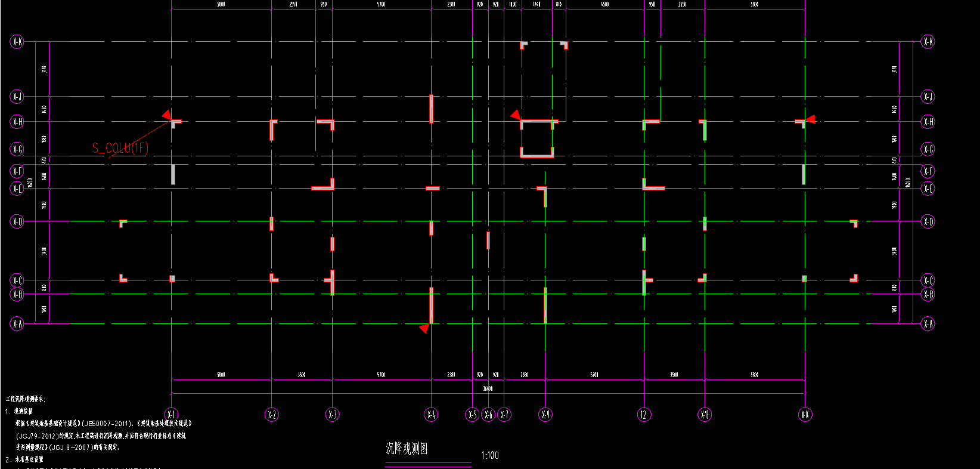Image resolution: width=980 pixels, height=469 pixels.
Task: Select the X-3 grid bubble
Action: [332, 415]
